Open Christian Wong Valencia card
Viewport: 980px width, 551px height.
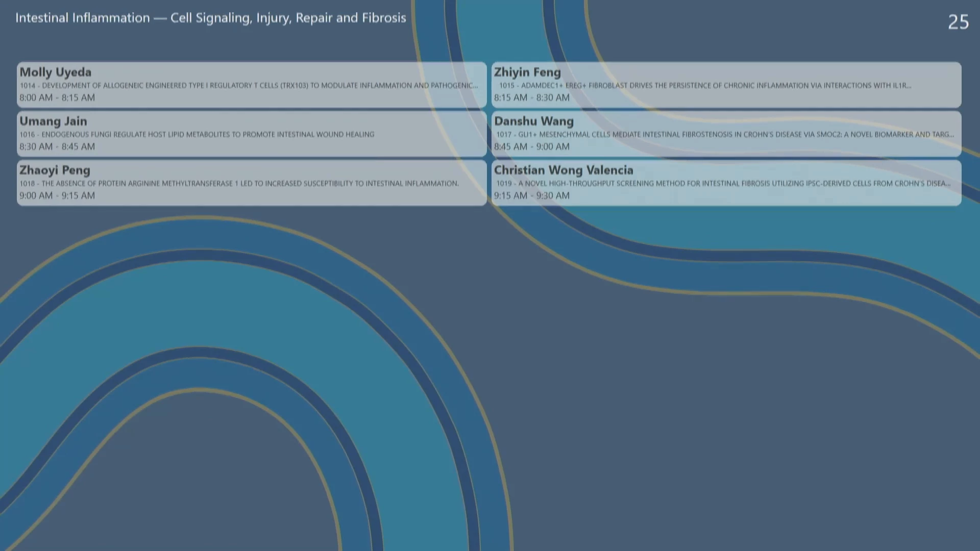(563, 170)
